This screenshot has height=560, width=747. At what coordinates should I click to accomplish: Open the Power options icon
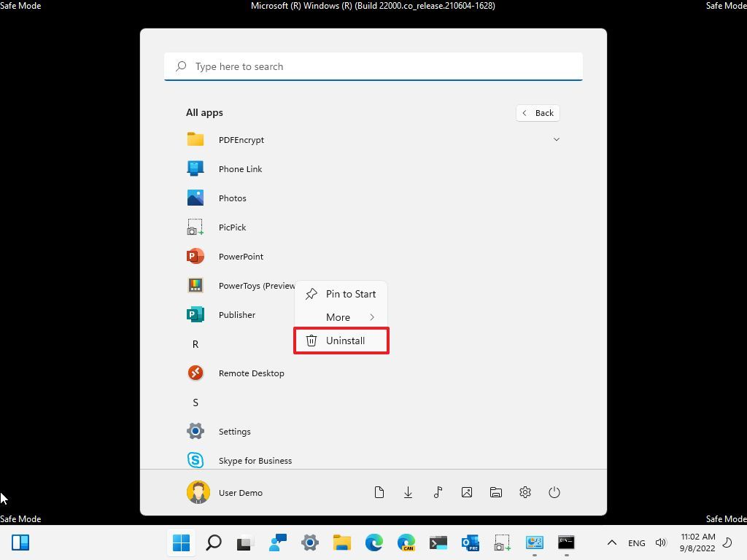tap(554, 492)
